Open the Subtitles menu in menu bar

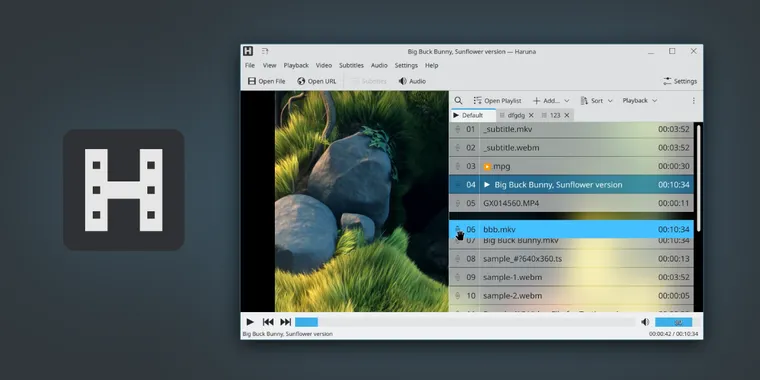coord(351,65)
